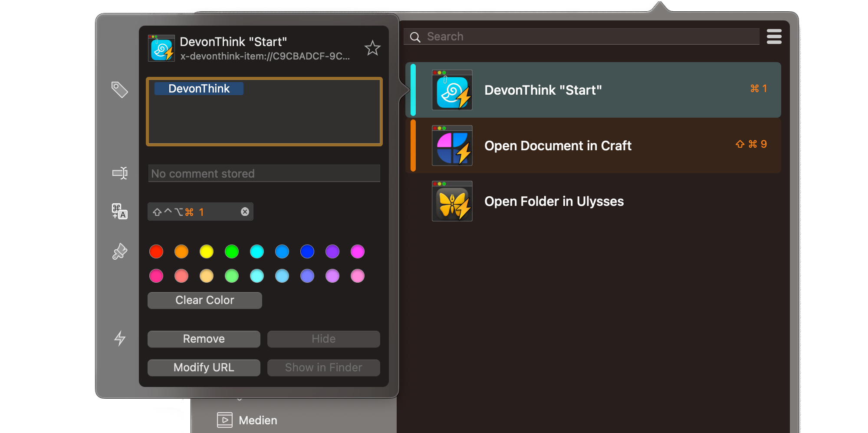Click the Remove button
The height and width of the screenshot is (433, 868).
[204, 339]
